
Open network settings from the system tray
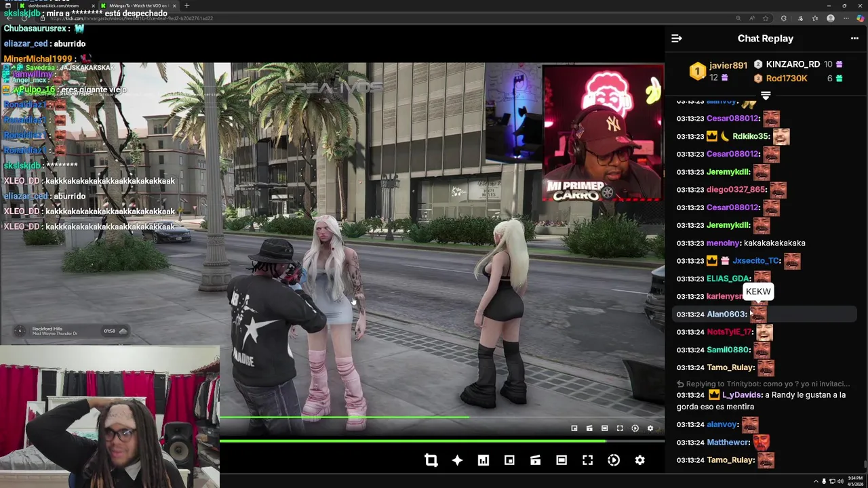click(832, 481)
